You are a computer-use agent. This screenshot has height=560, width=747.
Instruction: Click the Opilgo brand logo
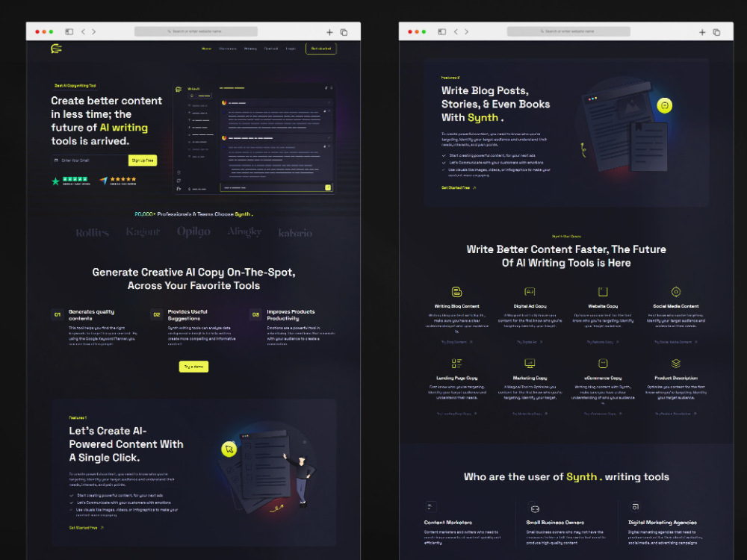(193, 232)
